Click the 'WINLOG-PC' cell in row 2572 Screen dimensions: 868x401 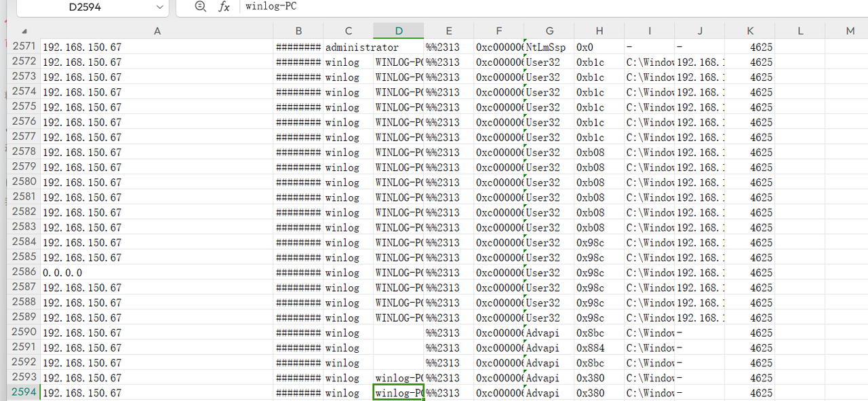(399, 62)
